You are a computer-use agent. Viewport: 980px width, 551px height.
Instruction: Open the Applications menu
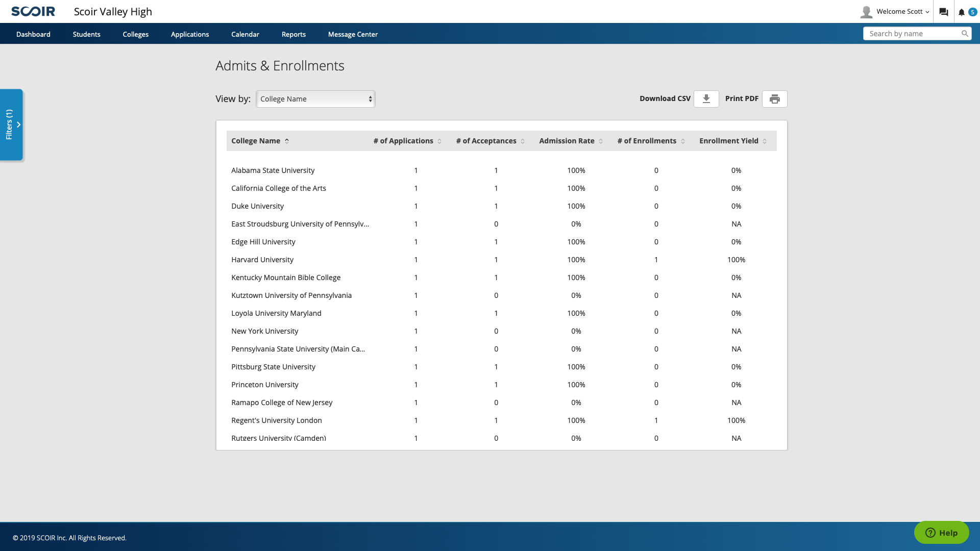pos(190,34)
